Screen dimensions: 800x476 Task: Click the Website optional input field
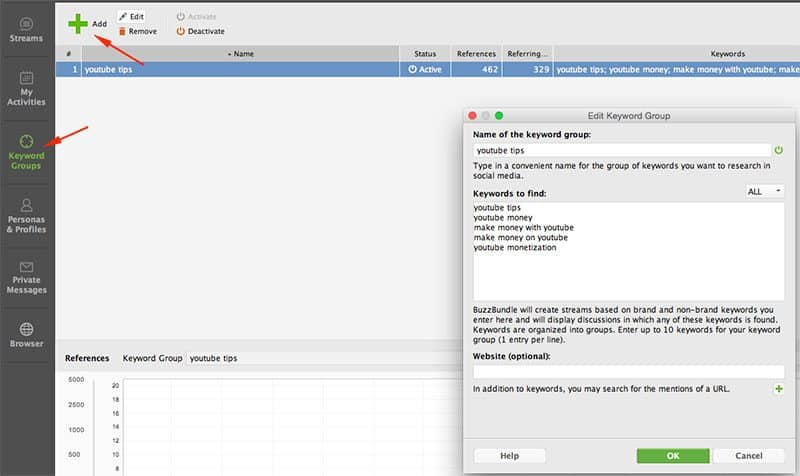(629, 371)
